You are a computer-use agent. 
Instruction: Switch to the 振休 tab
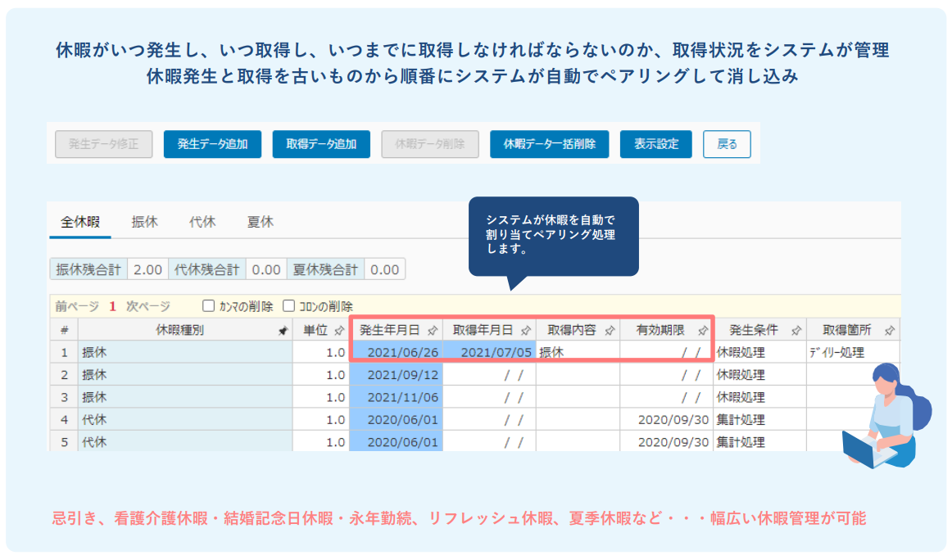tap(145, 222)
